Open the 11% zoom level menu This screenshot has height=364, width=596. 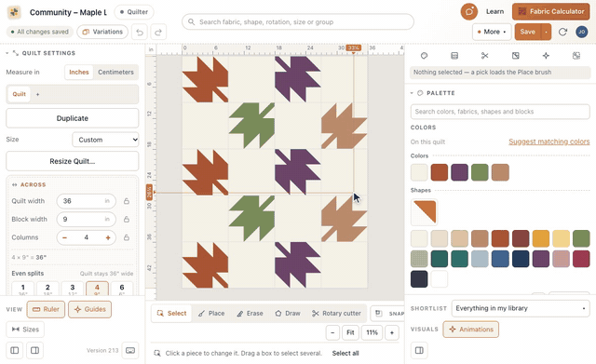click(372, 333)
